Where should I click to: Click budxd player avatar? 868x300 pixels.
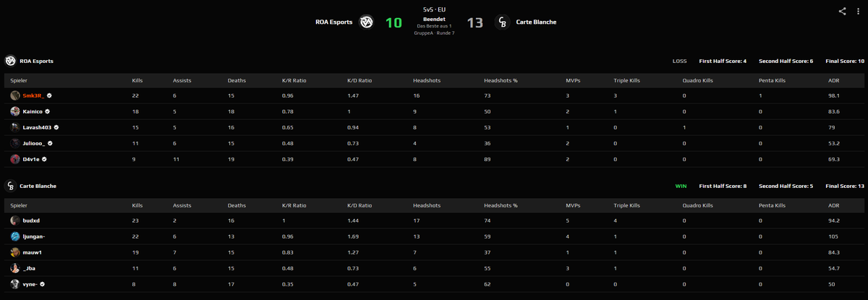coord(15,220)
